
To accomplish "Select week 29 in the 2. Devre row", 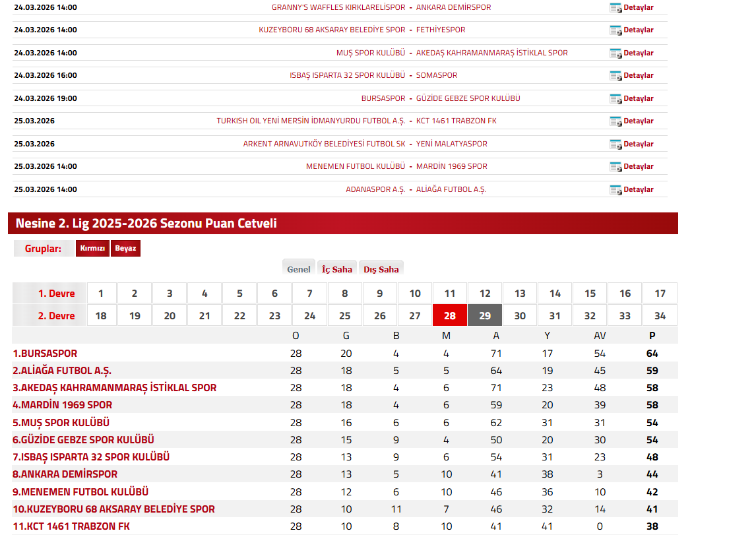I will pos(485,316).
